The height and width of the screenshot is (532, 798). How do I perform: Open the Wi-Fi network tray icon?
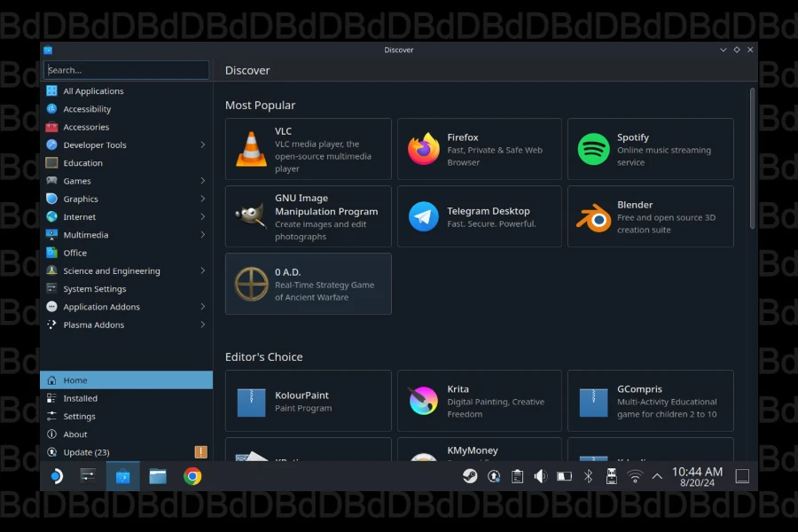point(635,476)
